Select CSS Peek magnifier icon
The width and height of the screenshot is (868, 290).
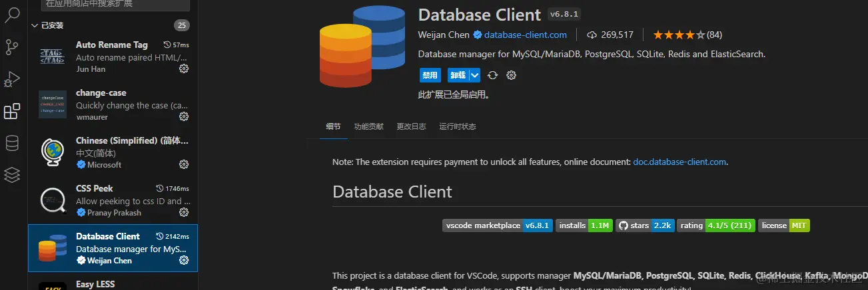[52, 200]
